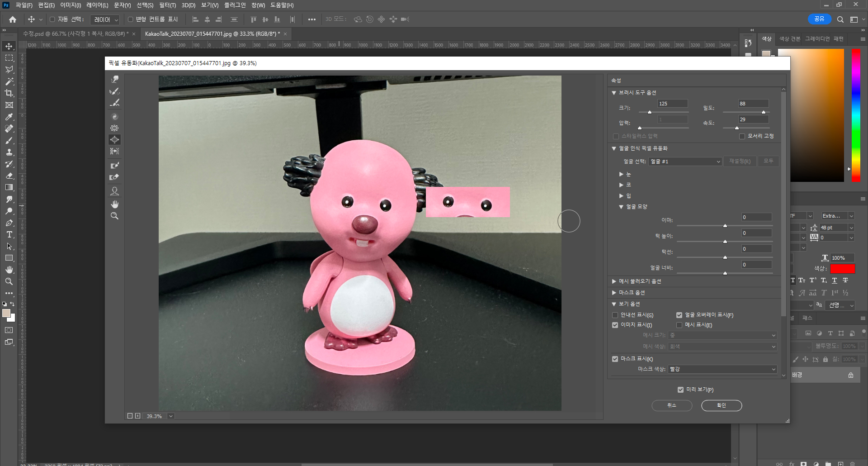868x466 pixels.
Task: Expand the 눈 settings
Action: click(x=621, y=174)
